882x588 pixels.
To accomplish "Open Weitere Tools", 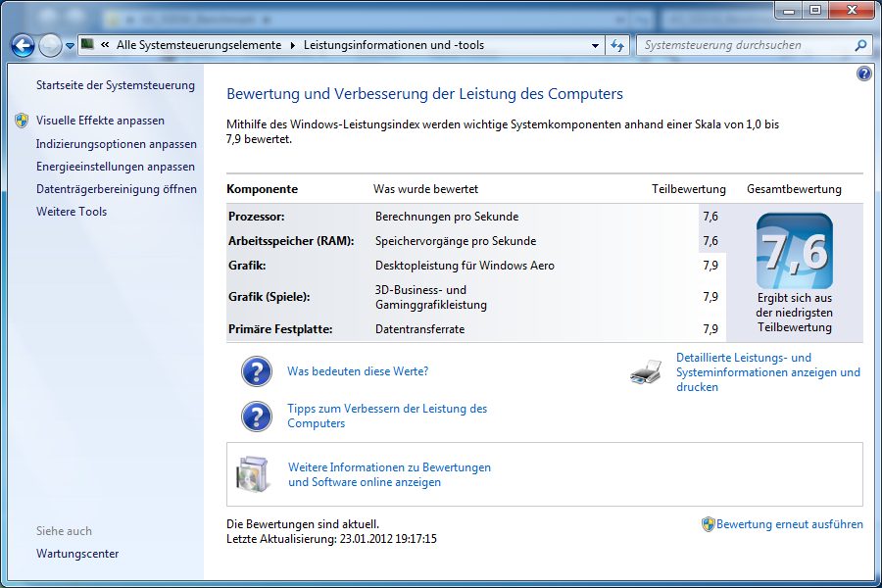I will pyautogui.click(x=72, y=212).
